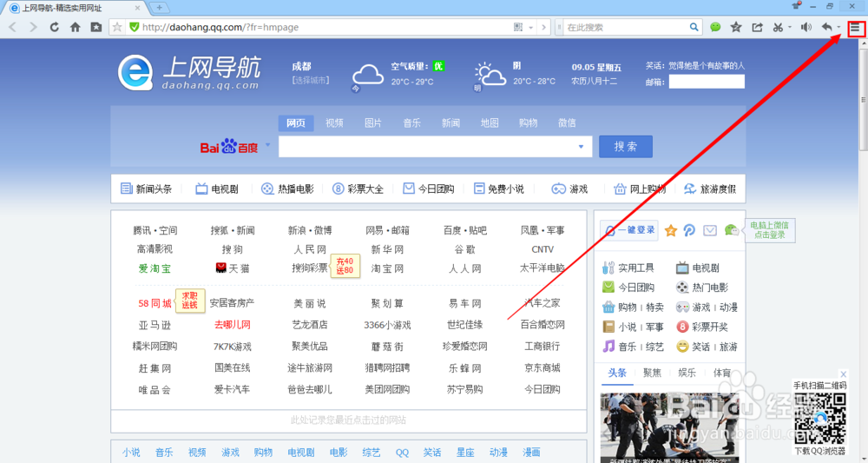The image size is (868, 463).
Task: Open the 58同城 link
Action: pos(155,303)
